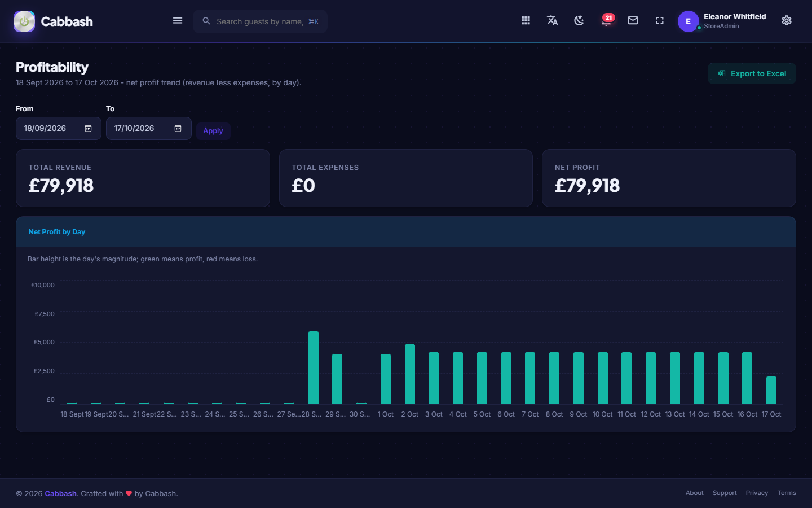This screenshot has width=812, height=508.
Task: Export the report to Excel
Action: point(752,73)
